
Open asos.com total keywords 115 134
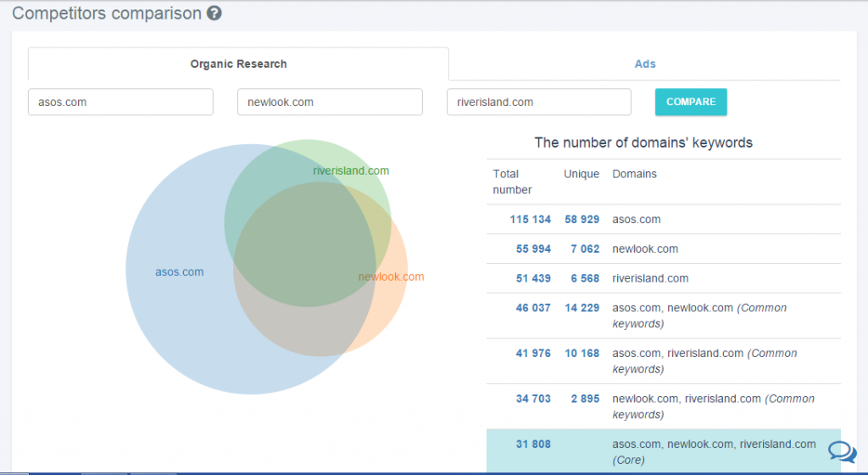(x=531, y=219)
